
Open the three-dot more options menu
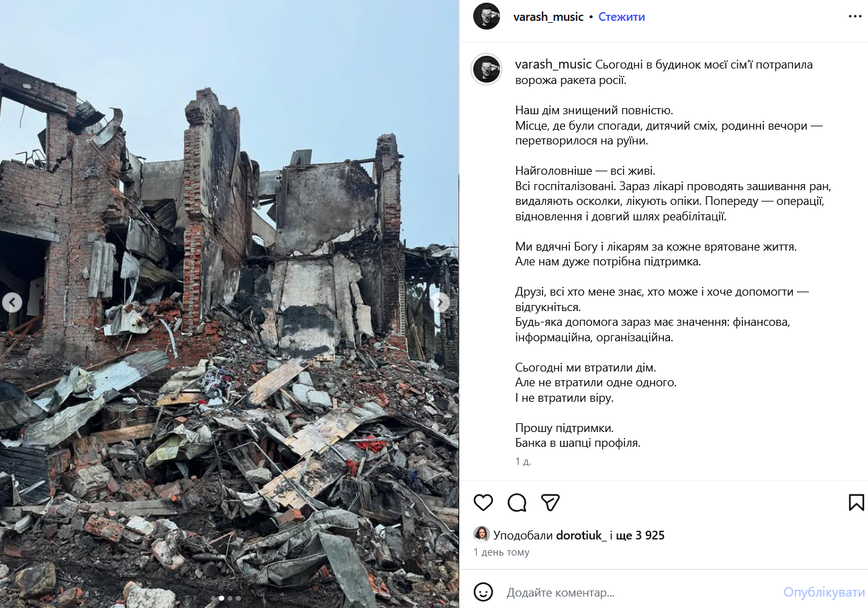coord(855,17)
